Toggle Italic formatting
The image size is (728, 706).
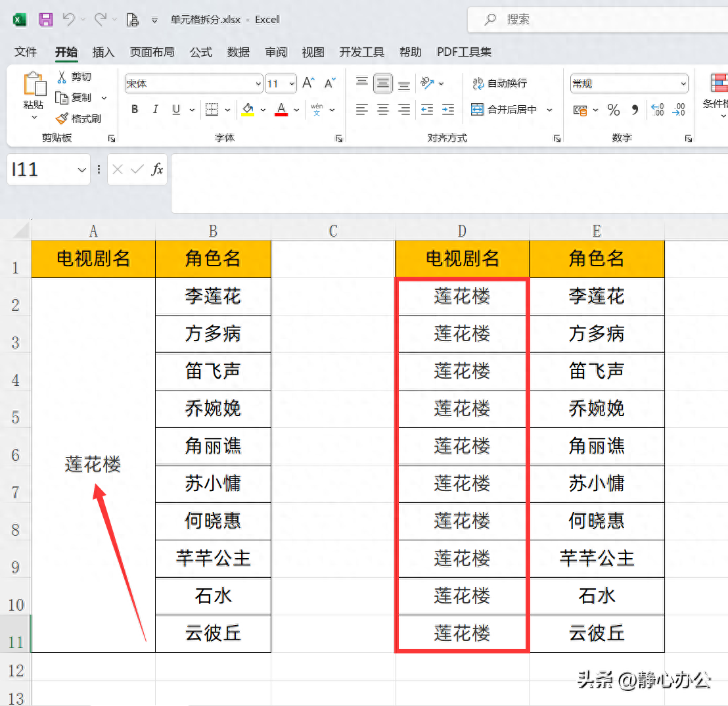tap(156, 110)
